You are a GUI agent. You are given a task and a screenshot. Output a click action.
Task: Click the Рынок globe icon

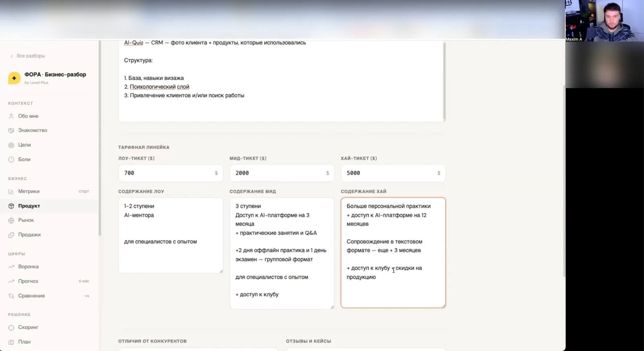click(11, 220)
